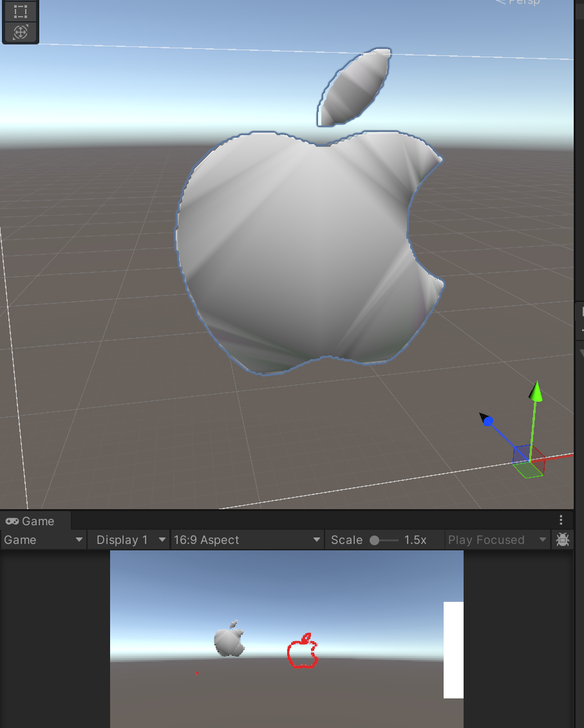The image size is (584, 728).
Task: Click the Scale slider handle
Action: [x=375, y=540]
